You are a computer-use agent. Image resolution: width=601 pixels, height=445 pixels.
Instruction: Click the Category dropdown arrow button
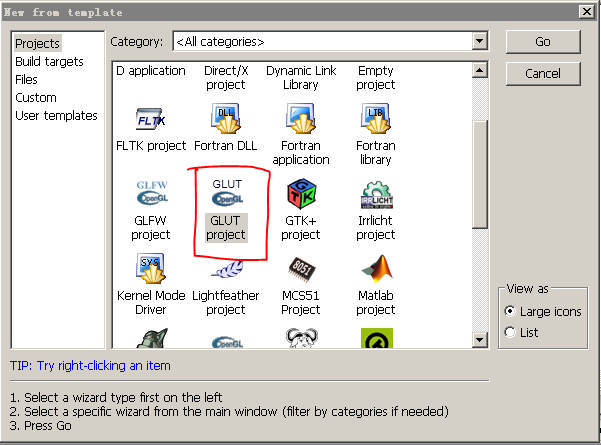pos(479,41)
